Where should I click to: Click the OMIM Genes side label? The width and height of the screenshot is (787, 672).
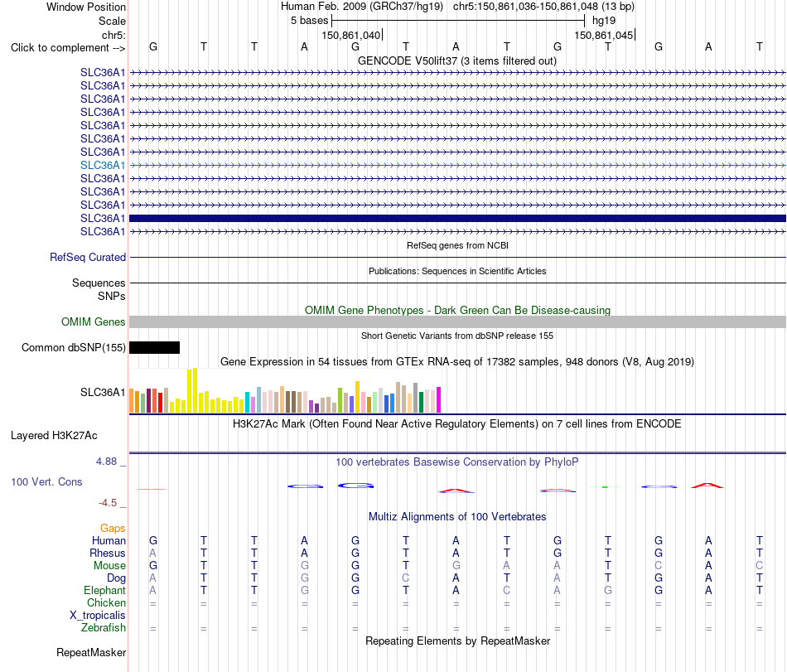pyautogui.click(x=93, y=321)
